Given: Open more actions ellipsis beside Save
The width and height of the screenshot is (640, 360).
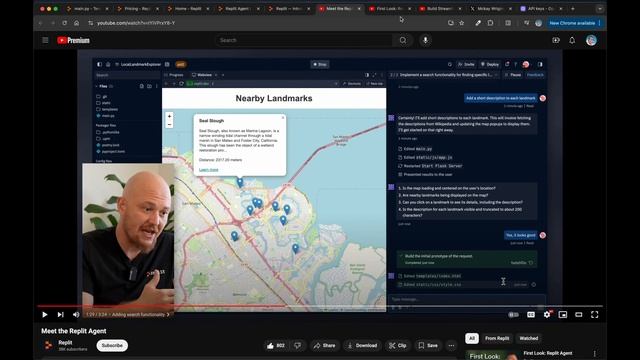Looking at the screenshot, I should point(451,345).
